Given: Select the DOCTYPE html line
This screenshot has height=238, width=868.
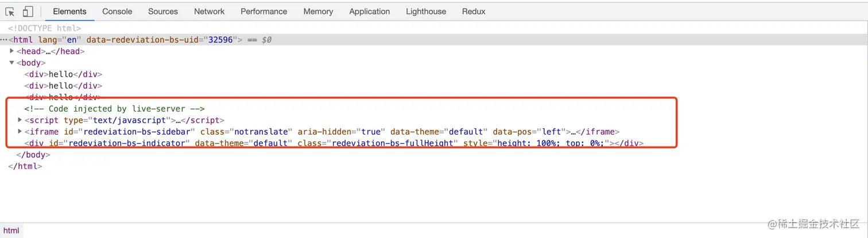Looking at the screenshot, I should click(x=45, y=28).
